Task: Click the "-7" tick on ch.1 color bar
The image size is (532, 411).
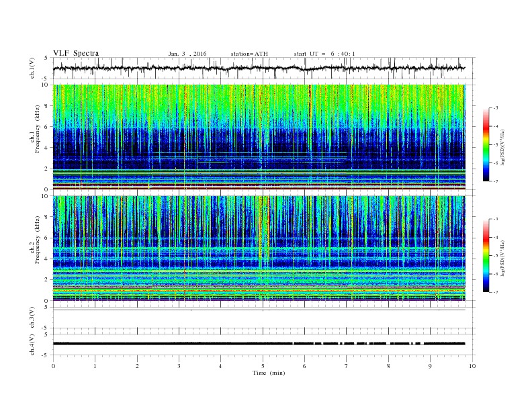Action: click(x=496, y=181)
